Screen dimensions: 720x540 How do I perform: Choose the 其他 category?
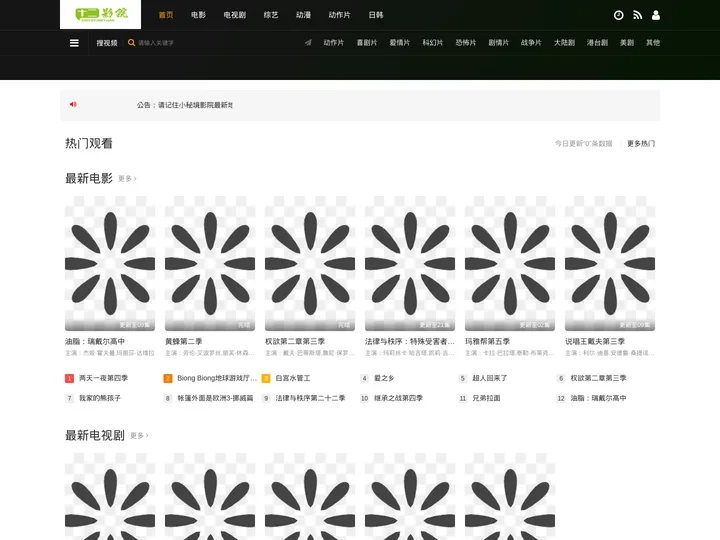coord(653,43)
